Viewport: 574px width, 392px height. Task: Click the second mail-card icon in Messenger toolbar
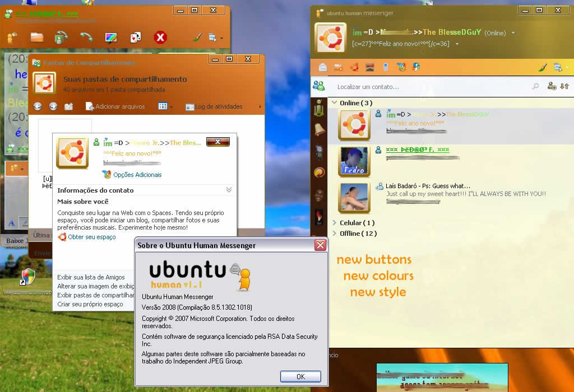point(338,67)
